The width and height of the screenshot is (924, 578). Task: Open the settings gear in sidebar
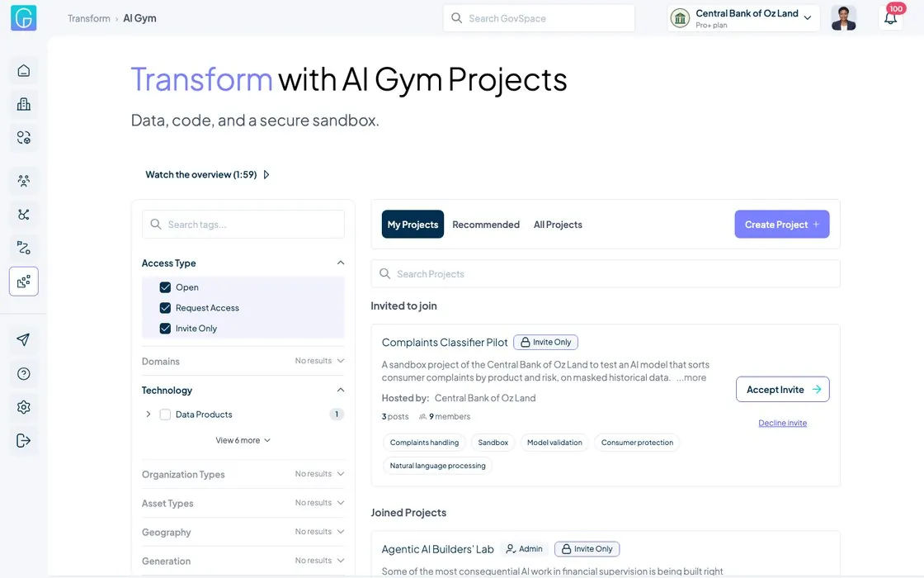24,407
